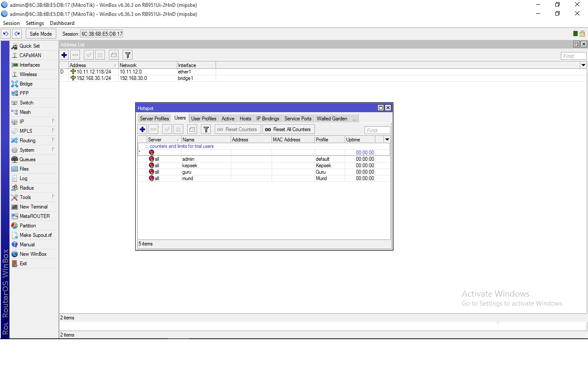Select the kepsek hotspot user

264,166
